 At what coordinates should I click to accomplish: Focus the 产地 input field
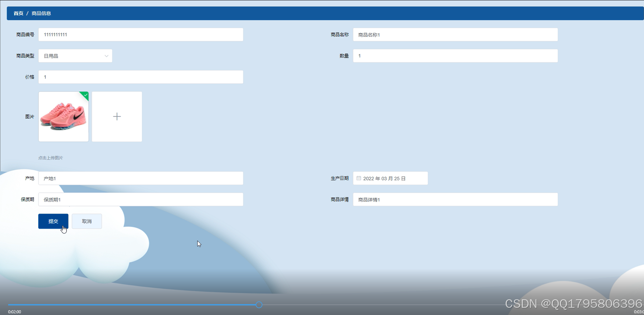point(141,178)
